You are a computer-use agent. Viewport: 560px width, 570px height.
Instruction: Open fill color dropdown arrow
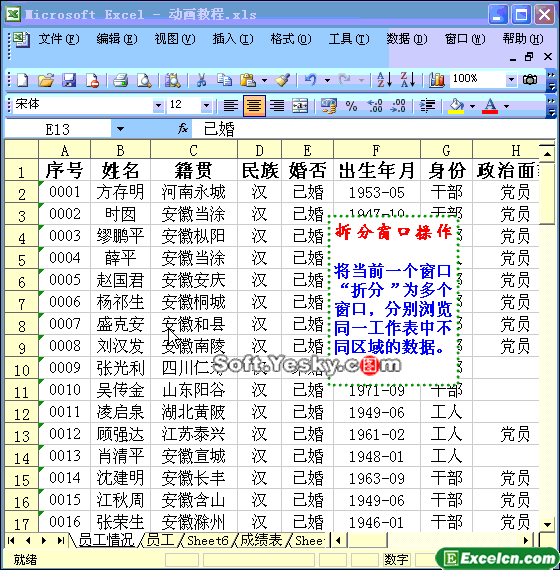click(472, 106)
